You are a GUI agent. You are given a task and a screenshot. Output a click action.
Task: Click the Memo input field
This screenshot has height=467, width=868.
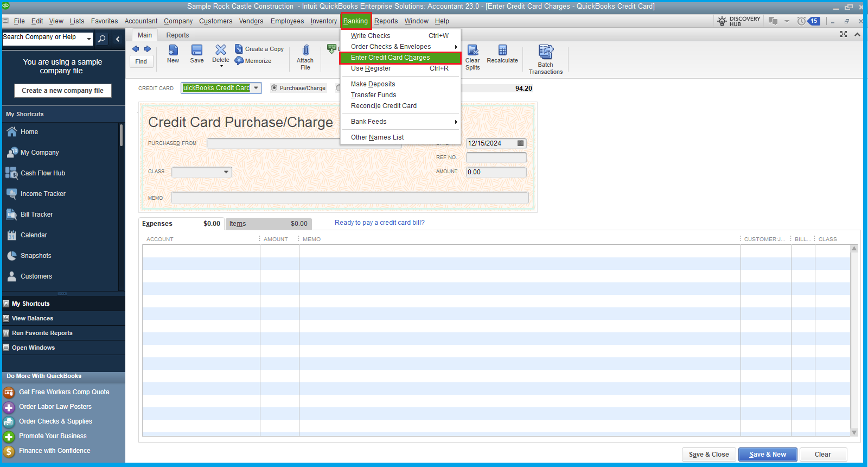(x=350, y=198)
